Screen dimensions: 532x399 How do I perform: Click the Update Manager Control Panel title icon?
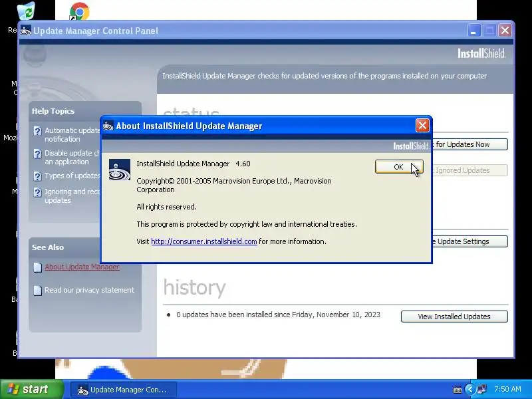[26, 31]
